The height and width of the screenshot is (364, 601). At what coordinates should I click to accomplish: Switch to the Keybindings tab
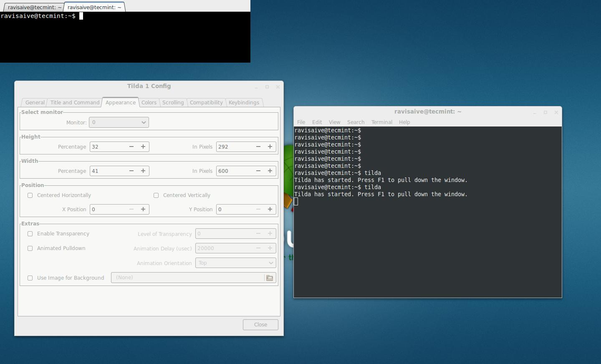(x=244, y=102)
